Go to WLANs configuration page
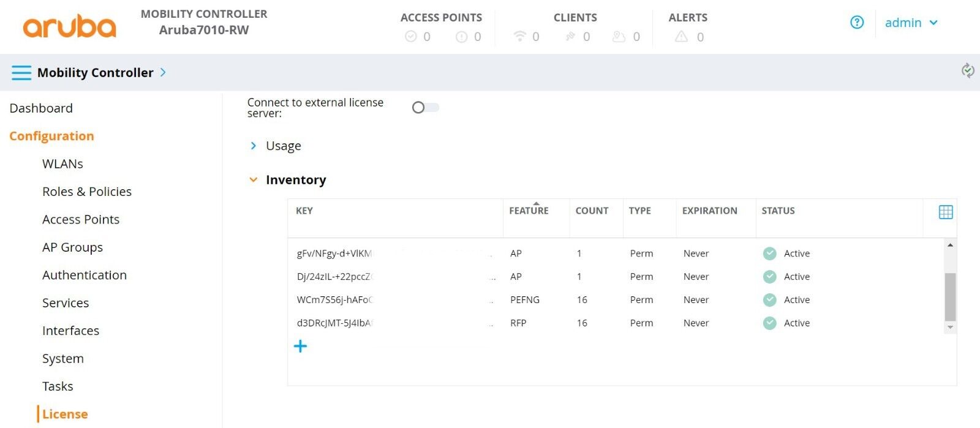 click(62, 164)
